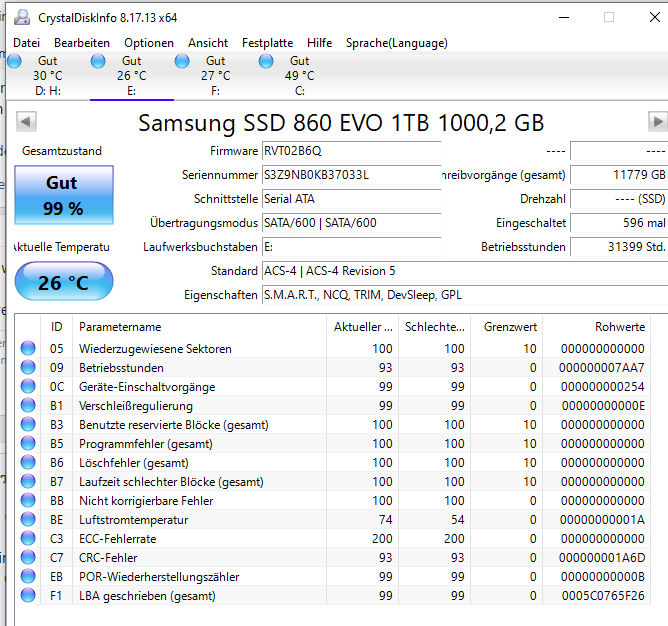Click raw value 000000001A6D
Viewport: 668px width, 626px height.
tap(602, 558)
